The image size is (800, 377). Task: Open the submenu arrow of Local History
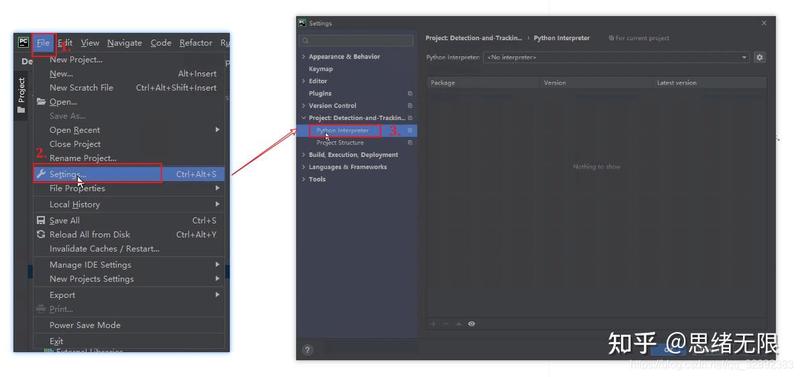point(217,204)
